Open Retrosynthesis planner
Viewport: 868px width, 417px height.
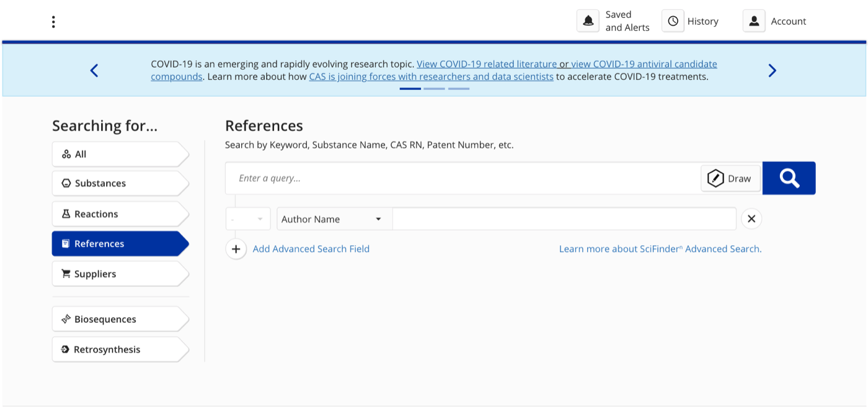[120, 349]
